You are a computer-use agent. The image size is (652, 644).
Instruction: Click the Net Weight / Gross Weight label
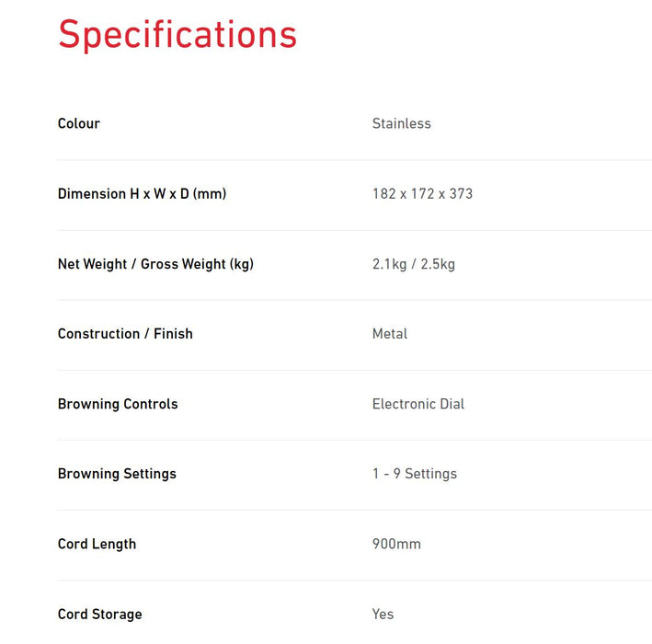pyautogui.click(x=155, y=264)
